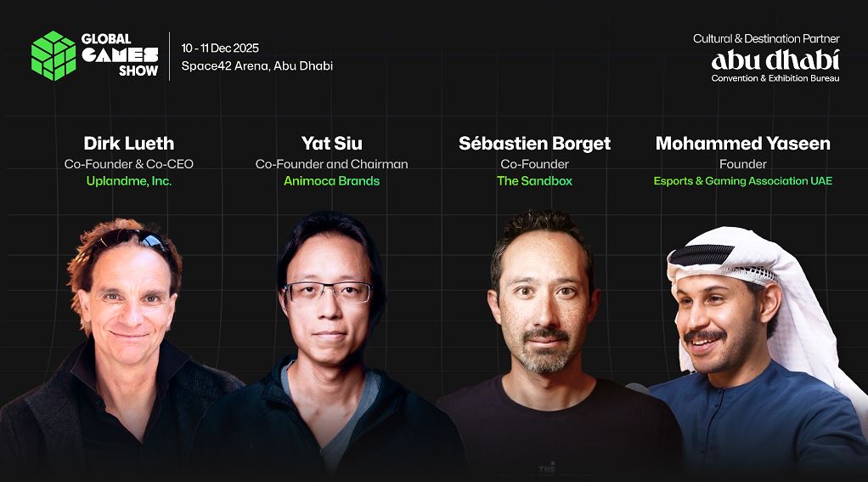This screenshot has height=482, width=868.
Task: Click the green cube Global Games Show logo
Action: pos(54,55)
